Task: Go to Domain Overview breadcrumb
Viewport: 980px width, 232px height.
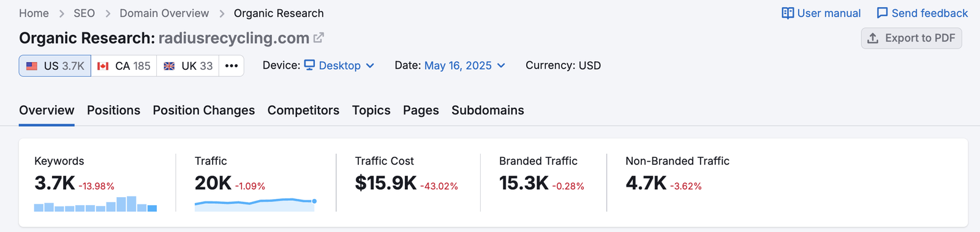Action: pyautogui.click(x=164, y=13)
